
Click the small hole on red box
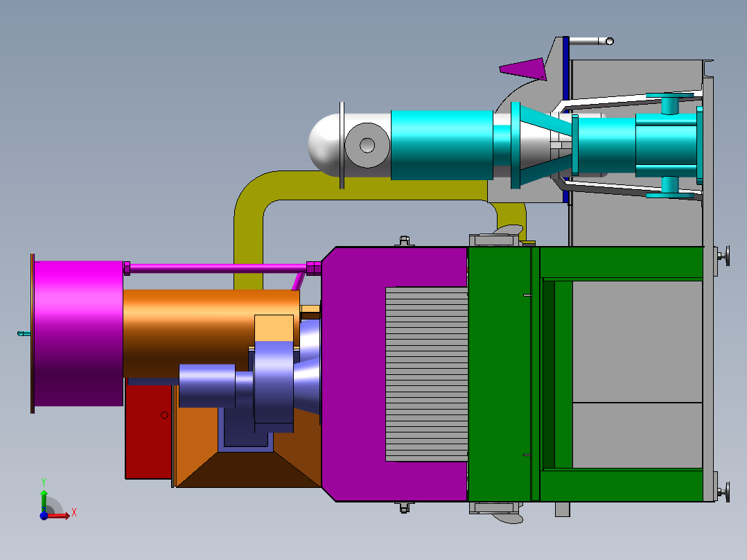[x=164, y=415]
